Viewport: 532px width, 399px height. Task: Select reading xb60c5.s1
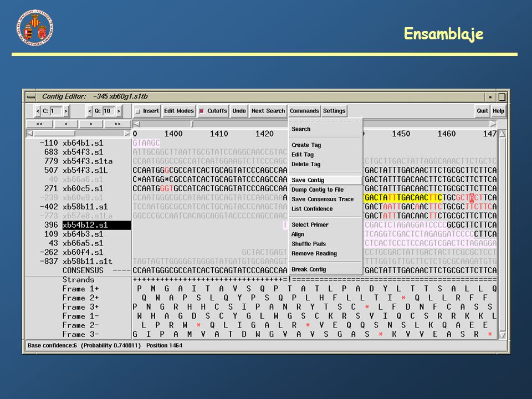click(83, 188)
